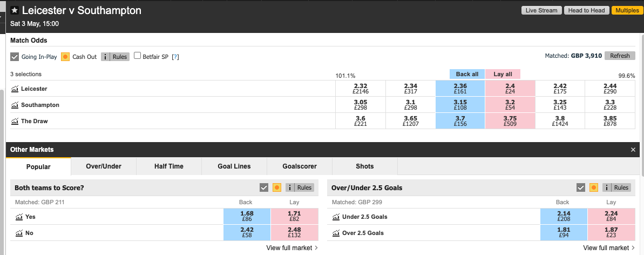Screen dimensions: 644x255
Task: Open chart icon for Over 2.5 Goals
Action: point(336,233)
